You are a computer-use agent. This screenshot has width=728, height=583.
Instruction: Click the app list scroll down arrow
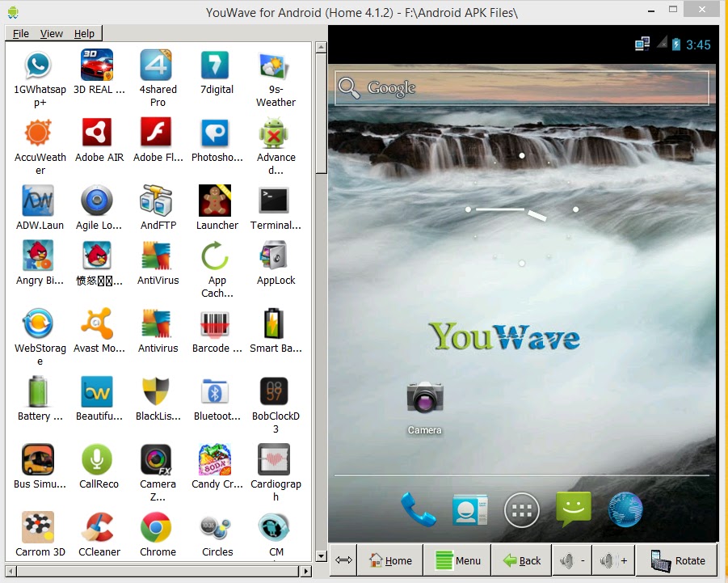coord(321,556)
